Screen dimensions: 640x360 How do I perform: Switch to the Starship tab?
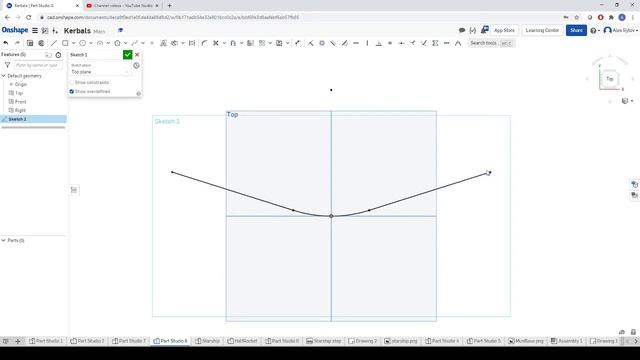click(x=208, y=341)
